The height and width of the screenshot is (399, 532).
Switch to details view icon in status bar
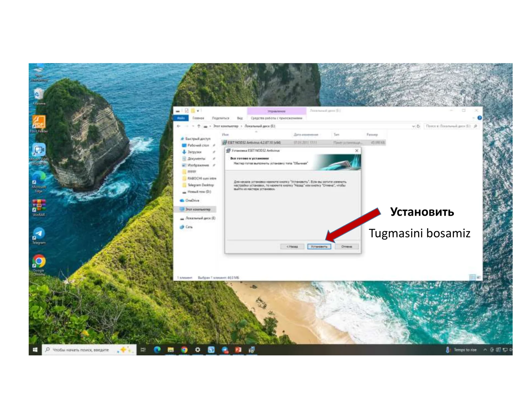pos(472,277)
